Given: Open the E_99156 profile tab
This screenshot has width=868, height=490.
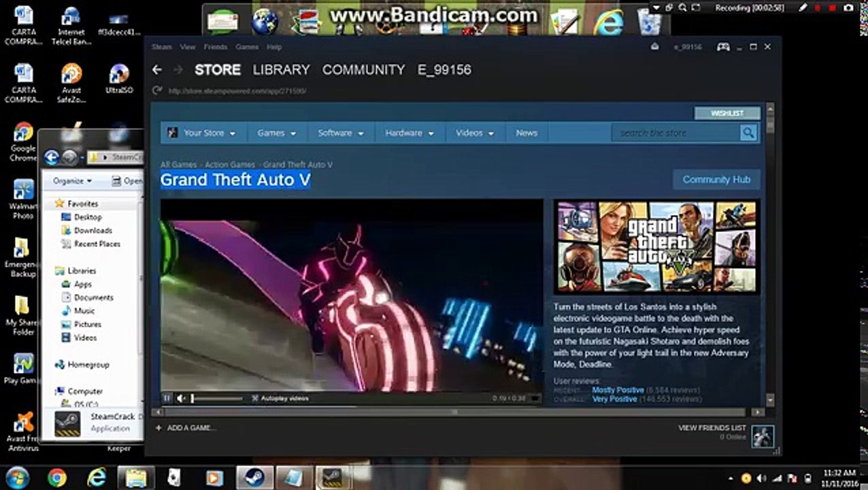Looking at the screenshot, I should coord(444,69).
